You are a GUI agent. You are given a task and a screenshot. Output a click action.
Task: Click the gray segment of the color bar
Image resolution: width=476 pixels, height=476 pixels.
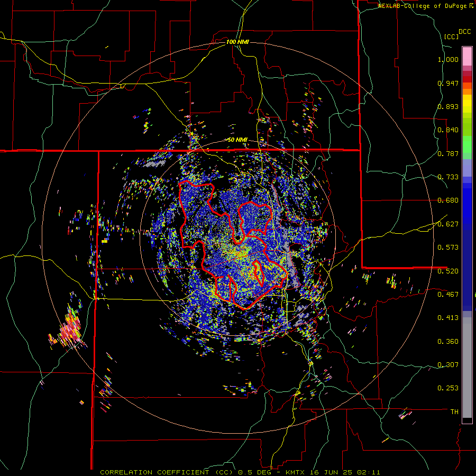467,368
